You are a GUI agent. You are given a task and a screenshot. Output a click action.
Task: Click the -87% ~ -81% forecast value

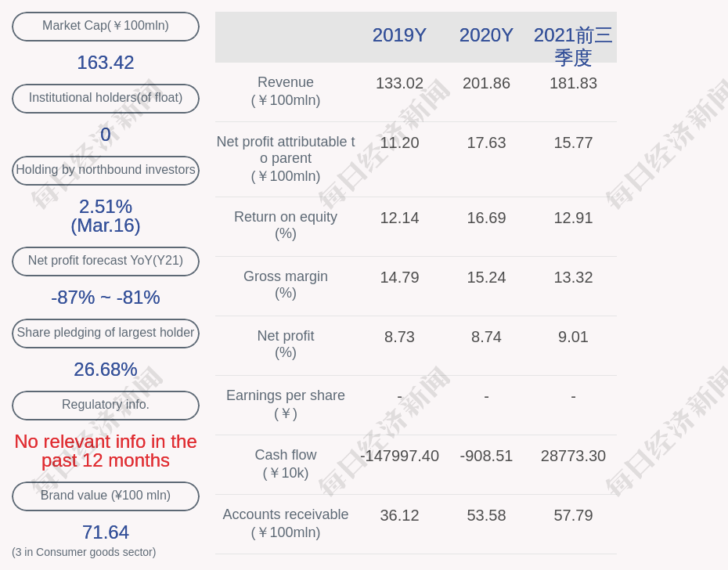(106, 298)
